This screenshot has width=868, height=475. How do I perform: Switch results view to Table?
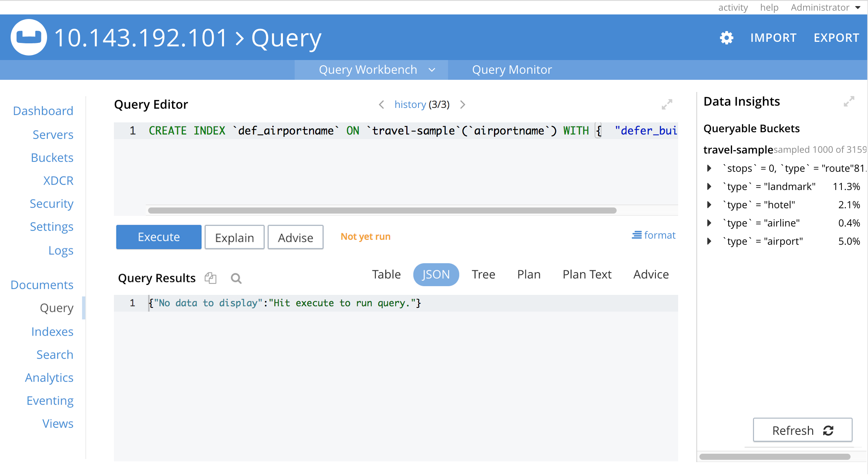[386, 274]
